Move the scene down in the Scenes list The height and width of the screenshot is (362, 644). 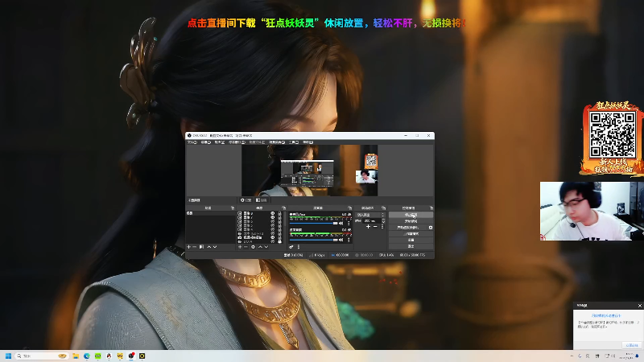coord(215,247)
